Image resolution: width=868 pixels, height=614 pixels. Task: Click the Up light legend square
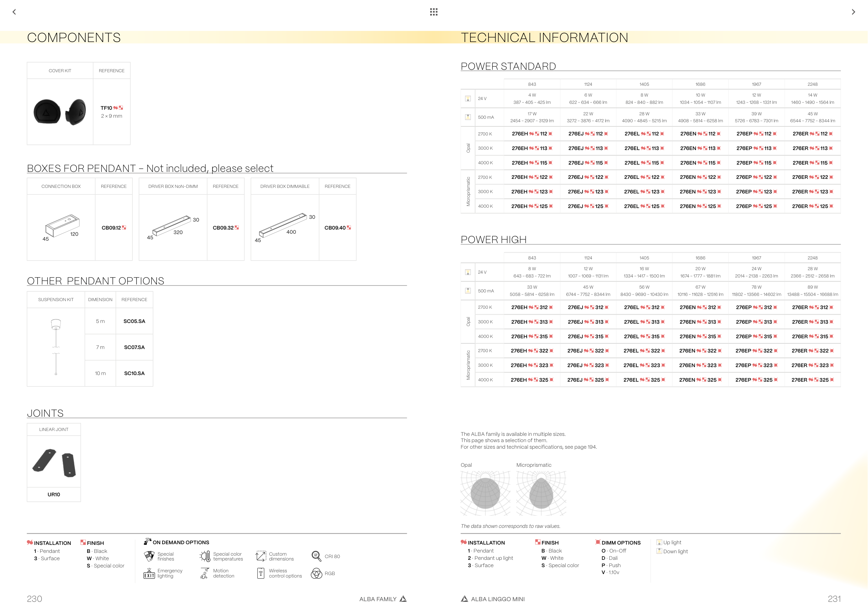tap(659, 542)
